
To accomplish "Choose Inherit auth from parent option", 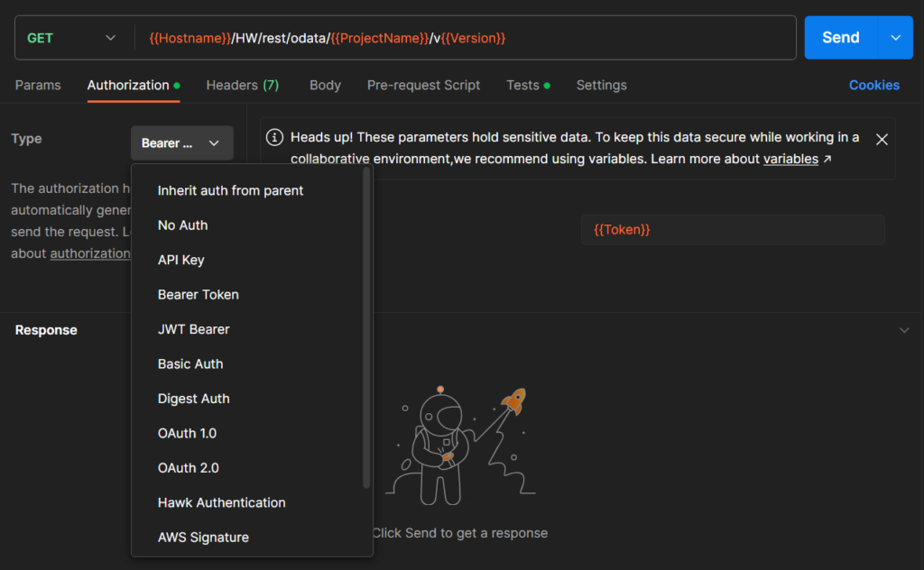I will [230, 190].
